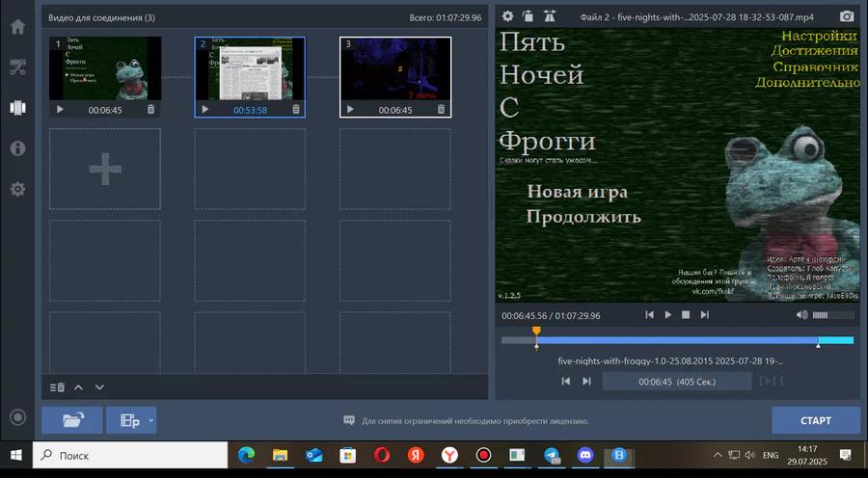
Task: Open preview settings gear above the video
Action: click(507, 16)
